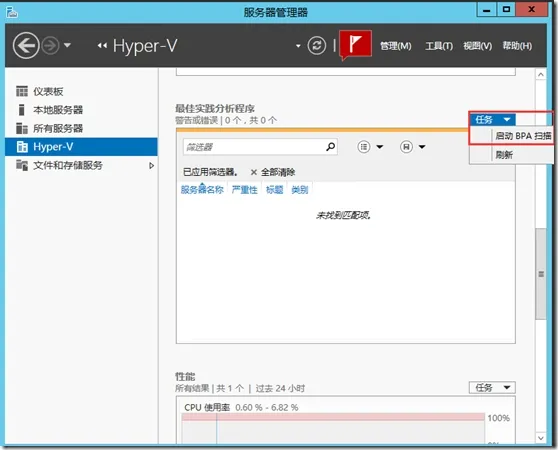
Task: Select 本地服务器 in sidebar
Action: pos(58,110)
